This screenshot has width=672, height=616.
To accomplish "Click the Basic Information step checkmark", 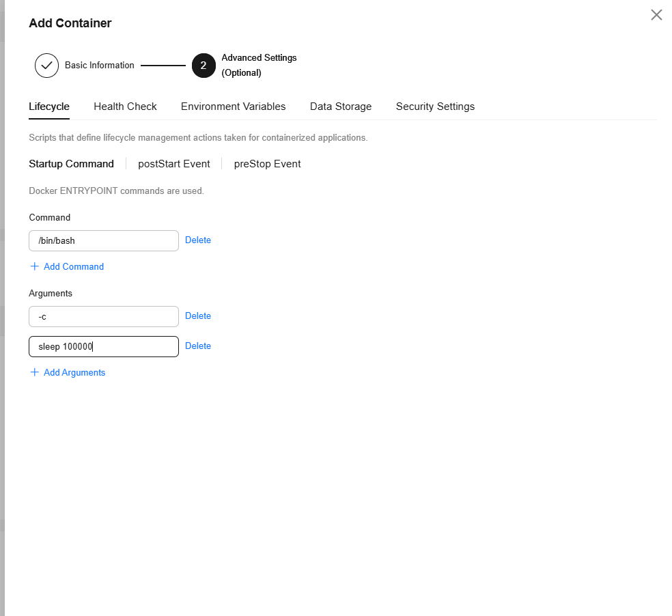I will click(x=46, y=66).
